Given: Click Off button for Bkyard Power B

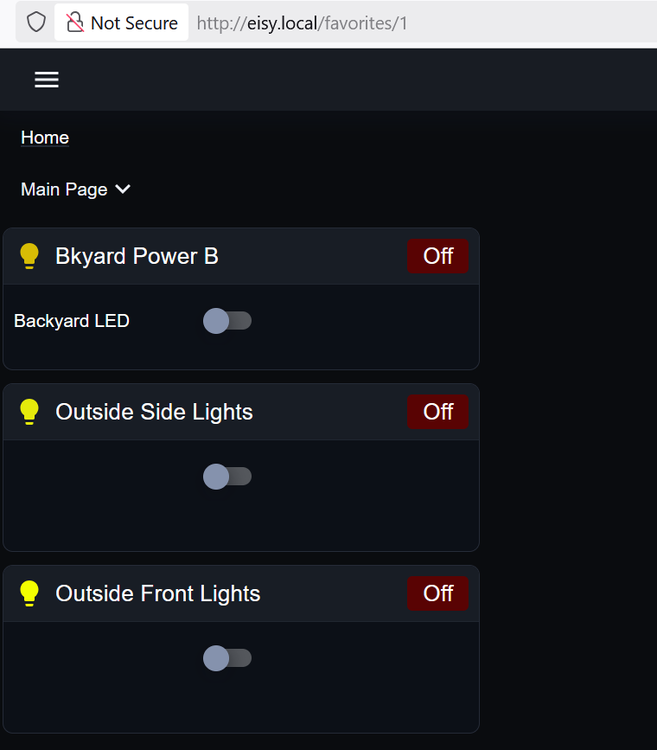Looking at the screenshot, I should click(438, 256).
